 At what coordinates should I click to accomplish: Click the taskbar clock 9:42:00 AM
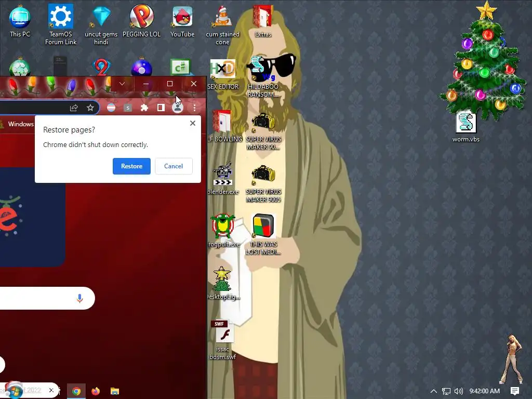pos(485,391)
